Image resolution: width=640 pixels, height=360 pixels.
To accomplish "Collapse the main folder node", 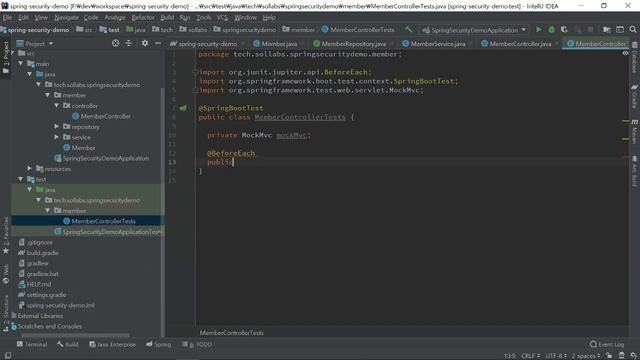I will tap(21, 64).
